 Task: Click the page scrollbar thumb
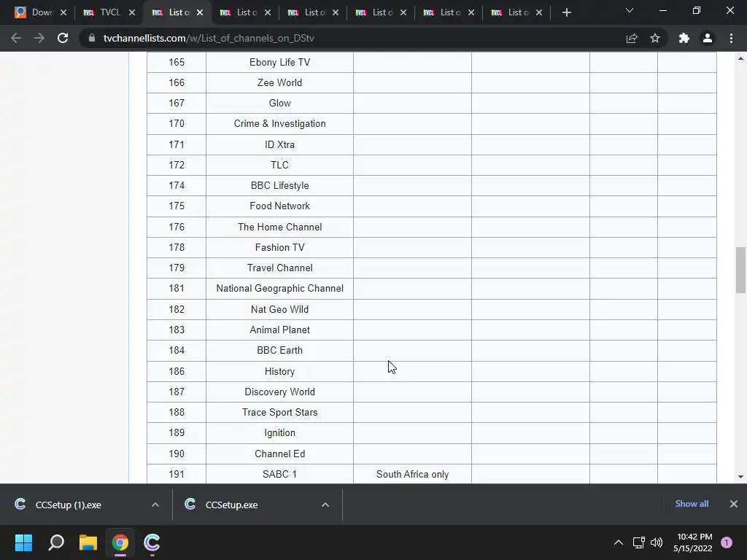(x=740, y=270)
